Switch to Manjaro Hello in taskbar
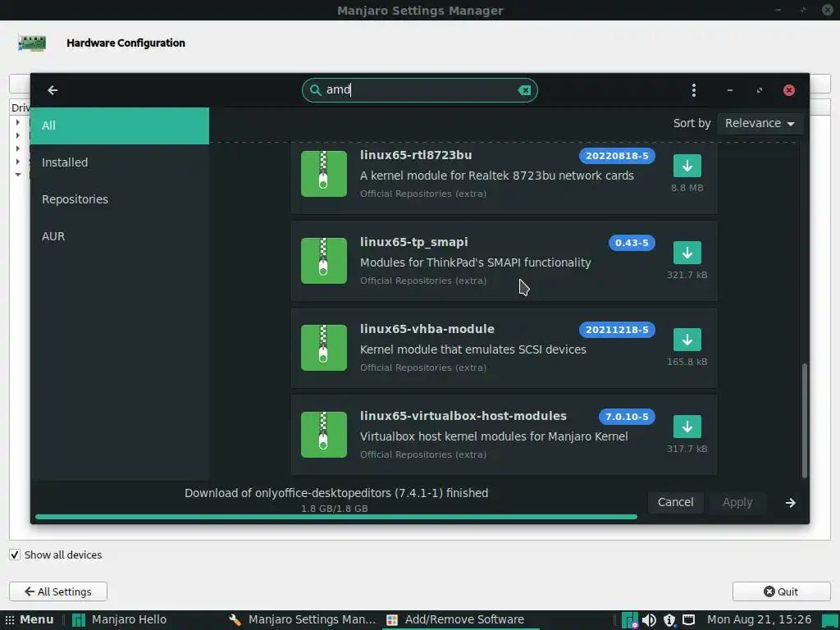840x630 pixels. (120, 620)
